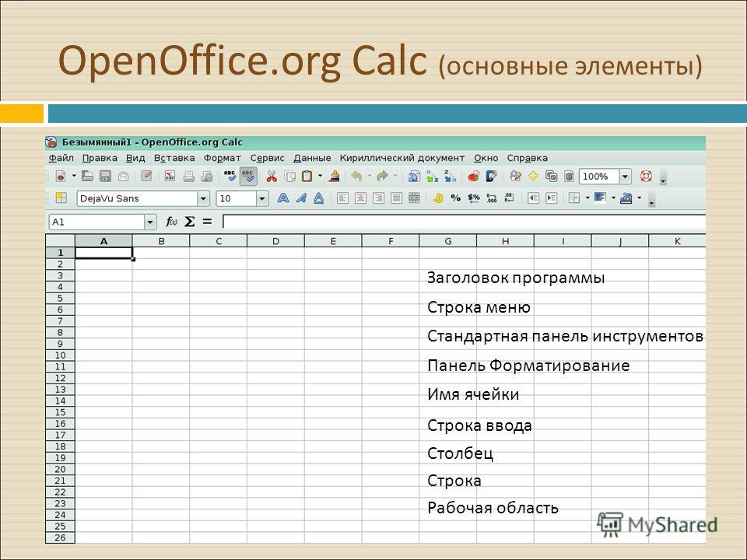This screenshot has width=747, height=560.
Task: Justify cell text
Action: click(396, 198)
